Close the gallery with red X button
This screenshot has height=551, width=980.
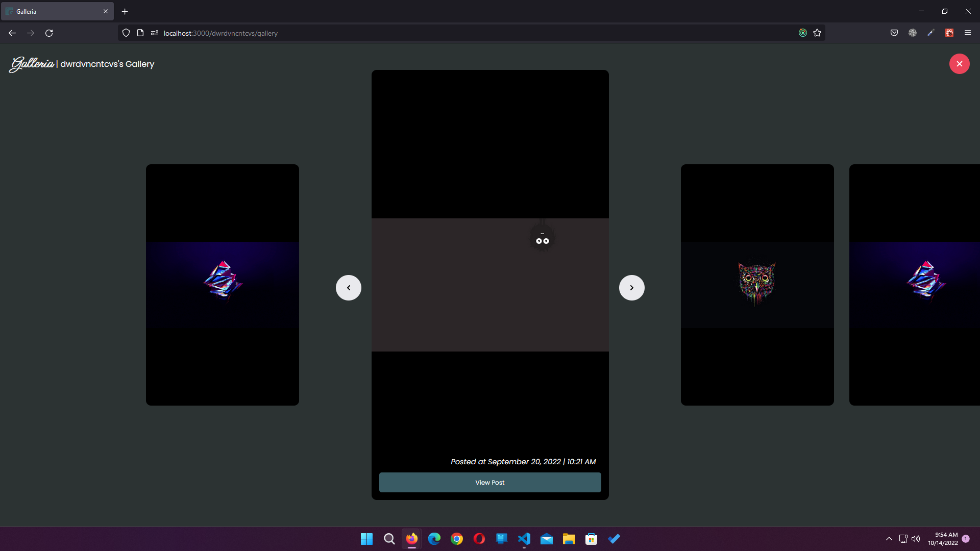[959, 64]
